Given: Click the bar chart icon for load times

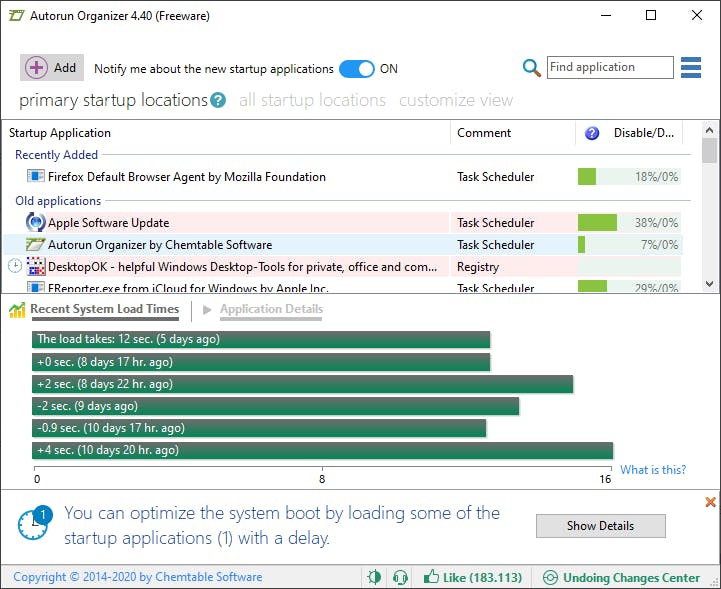Looking at the screenshot, I should point(17,310).
